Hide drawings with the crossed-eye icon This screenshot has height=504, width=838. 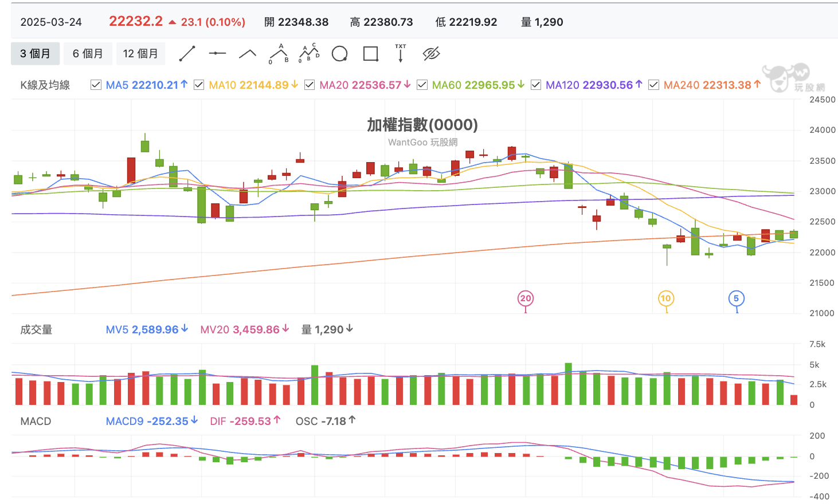pos(431,54)
